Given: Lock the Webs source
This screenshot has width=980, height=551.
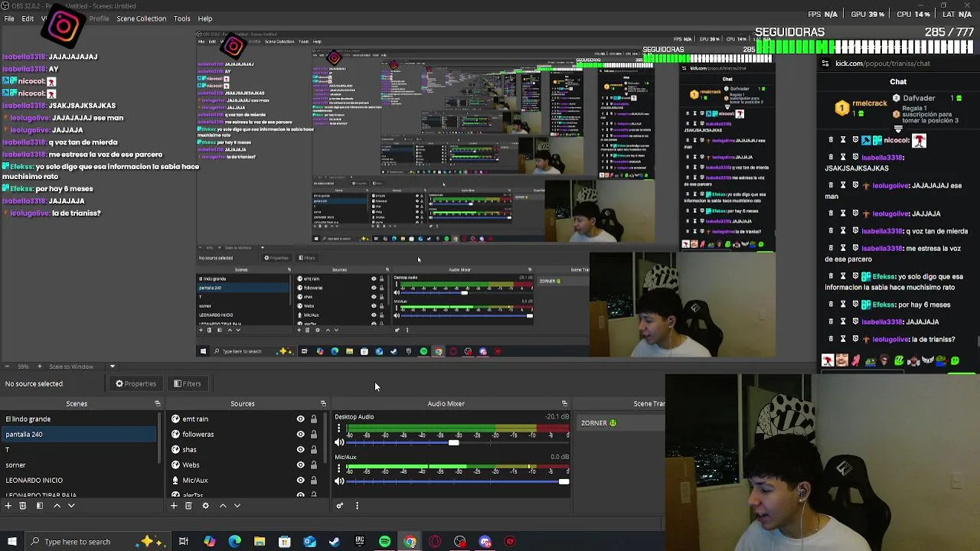Looking at the screenshot, I should pyautogui.click(x=313, y=465).
